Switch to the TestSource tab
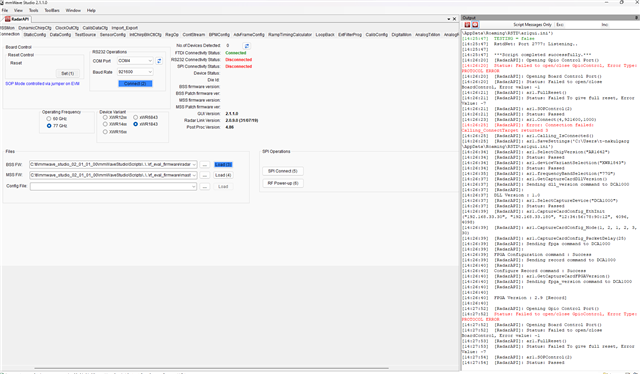 point(85,35)
